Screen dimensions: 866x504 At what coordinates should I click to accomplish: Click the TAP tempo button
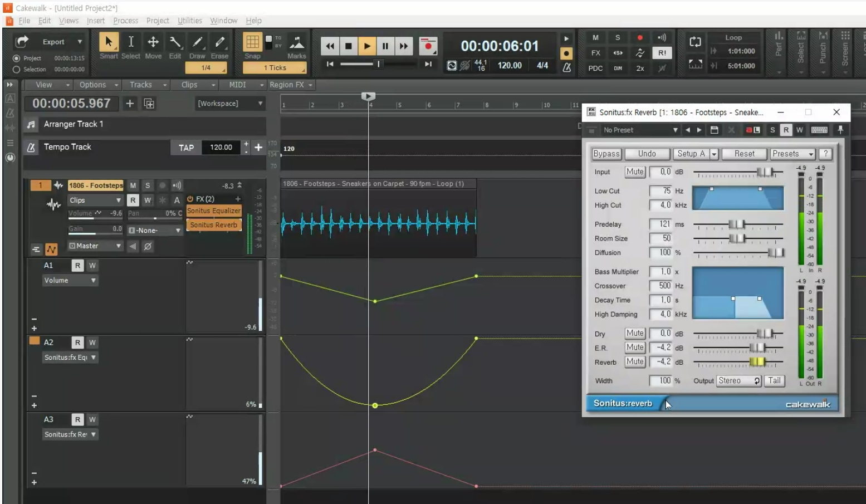click(186, 148)
